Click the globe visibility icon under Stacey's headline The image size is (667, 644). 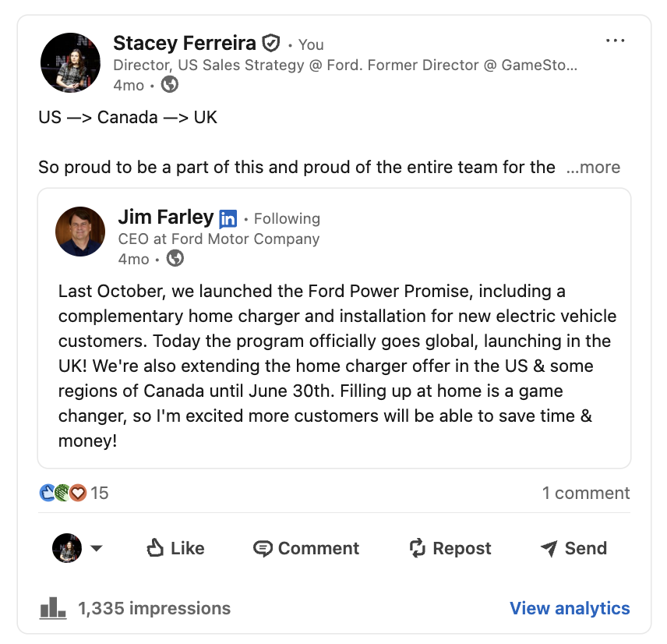click(x=169, y=85)
